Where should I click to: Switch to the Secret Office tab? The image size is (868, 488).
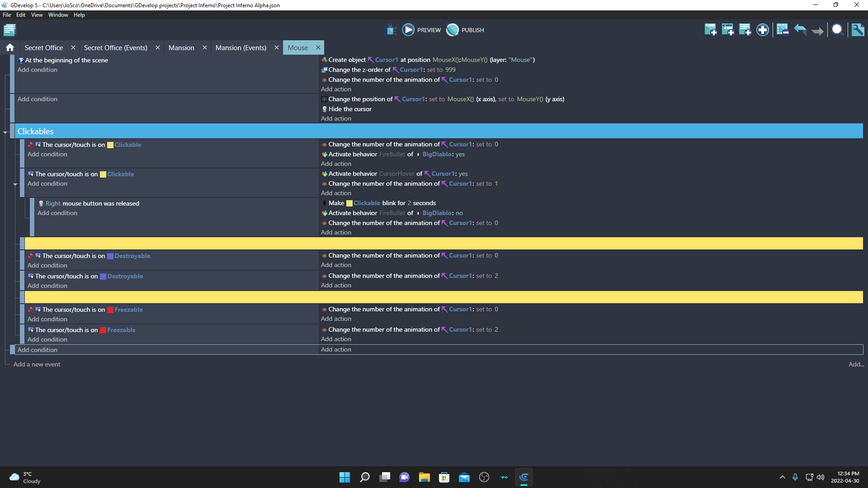[44, 47]
